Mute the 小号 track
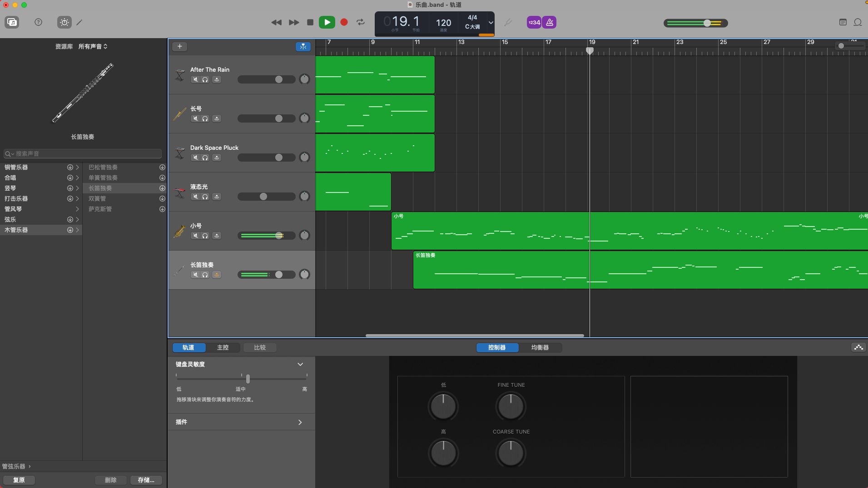Image resolution: width=868 pixels, height=488 pixels. [195, 236]
